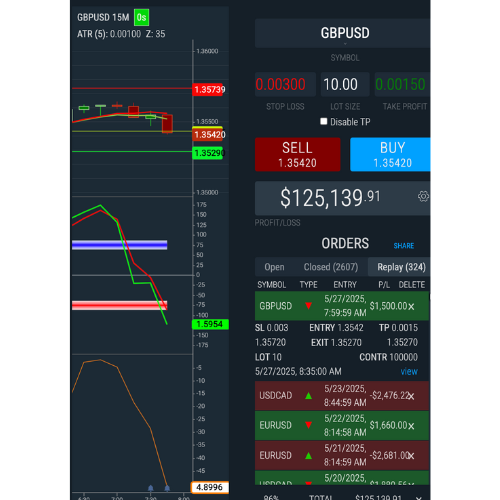This screenshot has width=500, height=500.
Task: Open the settings gear beside profit/loss
Action: (x=423, y=196)
